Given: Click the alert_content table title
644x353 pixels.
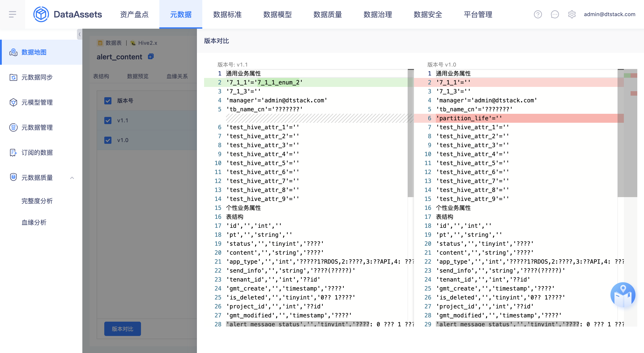Looking at the screenshot, I should pyautogui.click(x=119, y=57).
